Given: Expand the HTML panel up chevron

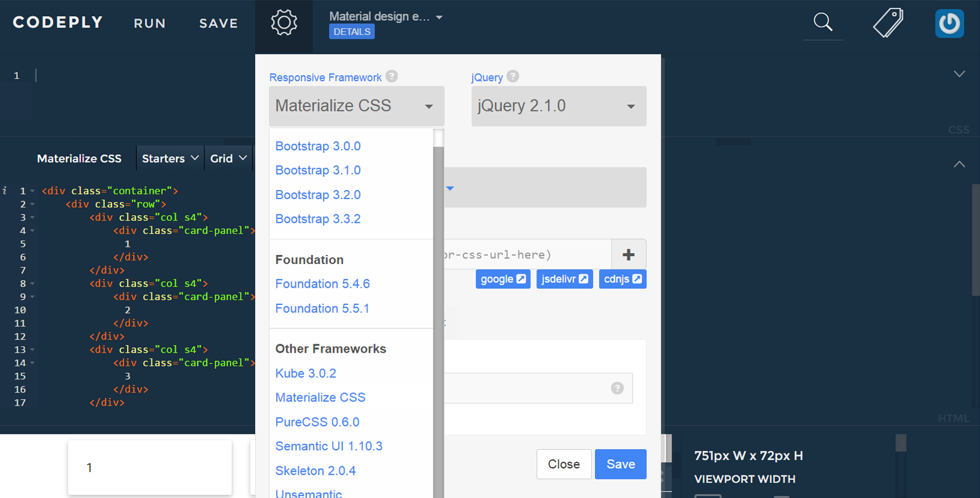Looking at the screenshot, I should (959, 164).
